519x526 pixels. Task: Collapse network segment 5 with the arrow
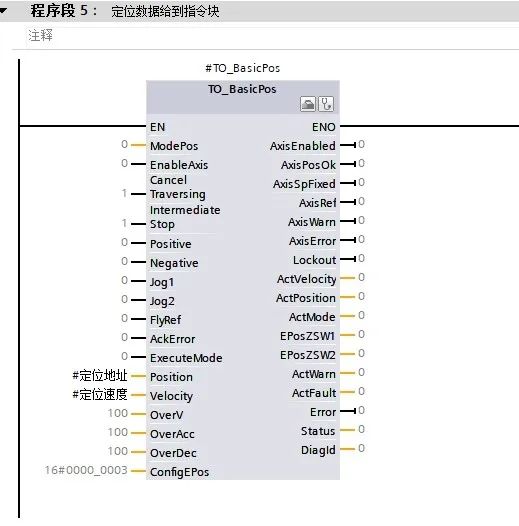click(x=3, y=11)
